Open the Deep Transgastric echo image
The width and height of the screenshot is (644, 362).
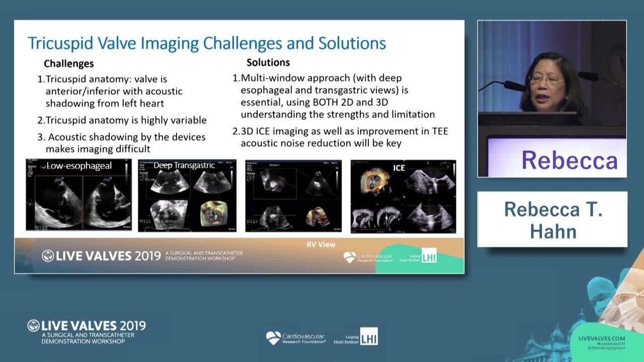coord(187,196)
